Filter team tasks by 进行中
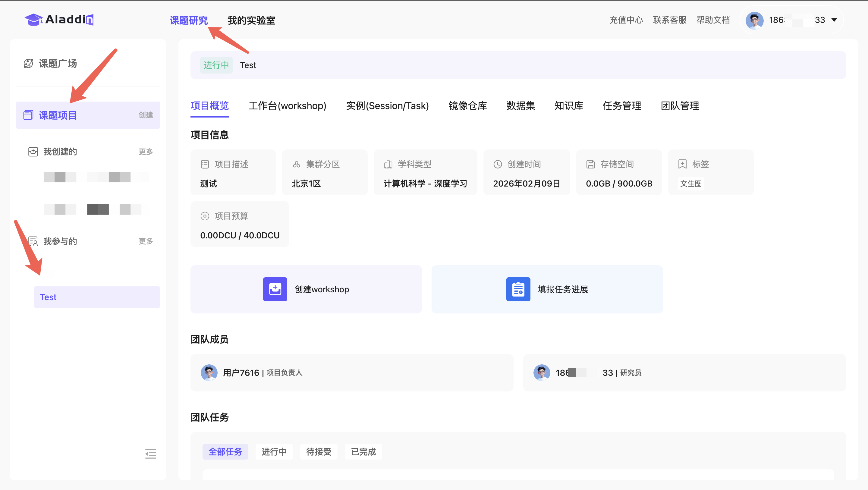868x490 pixels. click(274, 452)
